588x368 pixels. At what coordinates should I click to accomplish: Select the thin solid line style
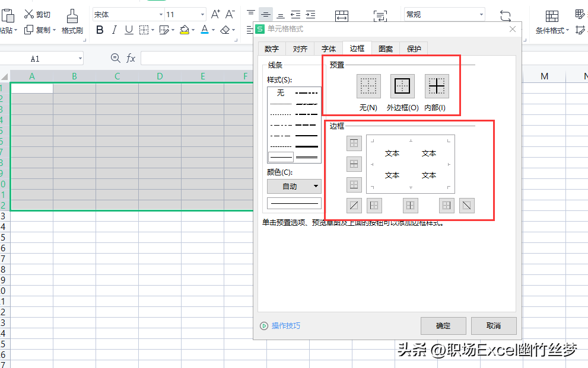(x=281, y=157)
